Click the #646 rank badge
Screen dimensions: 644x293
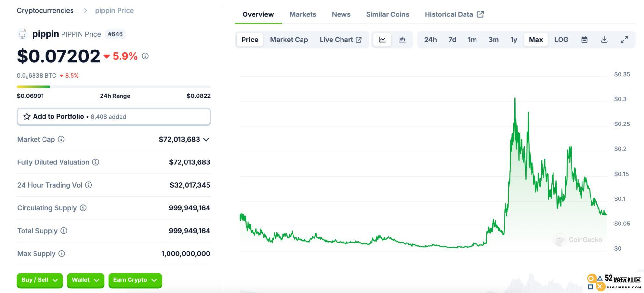[x=115, y=34]
